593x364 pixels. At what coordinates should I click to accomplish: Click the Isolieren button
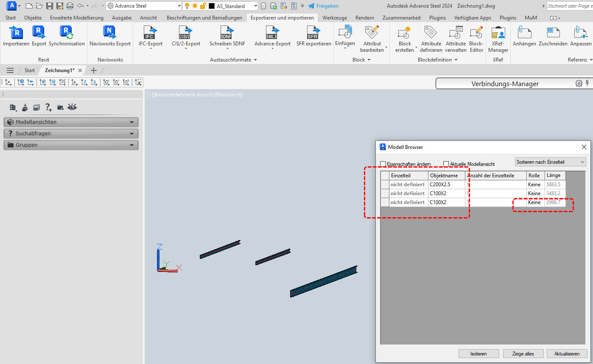pyautogui.click(x=478, y=353)
